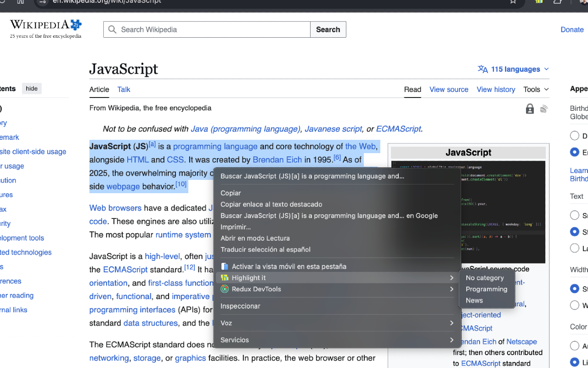Select the Wide width radio button
The width and height of the screenshot is (588, 368).
(574, 305)
